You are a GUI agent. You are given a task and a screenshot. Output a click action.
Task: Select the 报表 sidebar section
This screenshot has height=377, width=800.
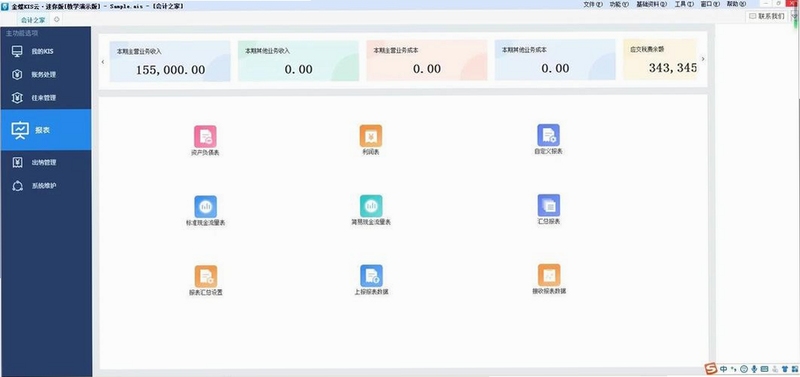(x=46, y=130)
